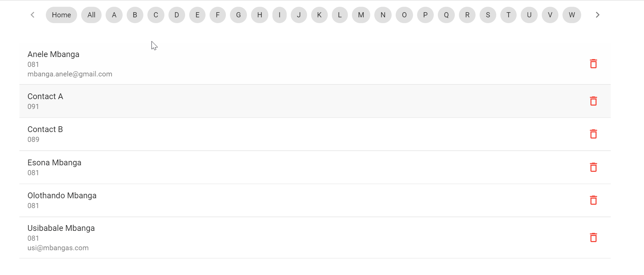Select Olothando Mbanga in contact list

point(62,196)
